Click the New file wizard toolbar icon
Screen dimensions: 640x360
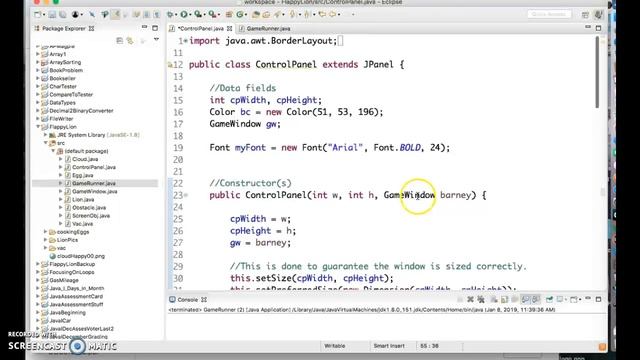coord(38,15)
